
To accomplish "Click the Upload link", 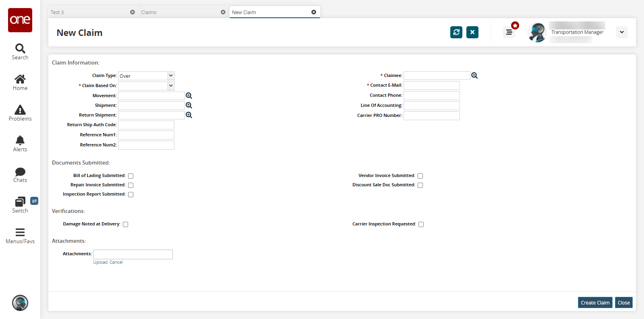I will point(100,262).
